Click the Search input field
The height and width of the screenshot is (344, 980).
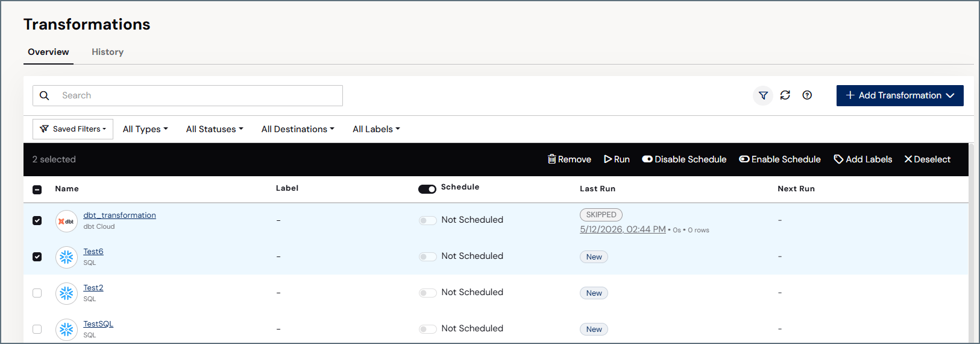click(x=187, y=95)
